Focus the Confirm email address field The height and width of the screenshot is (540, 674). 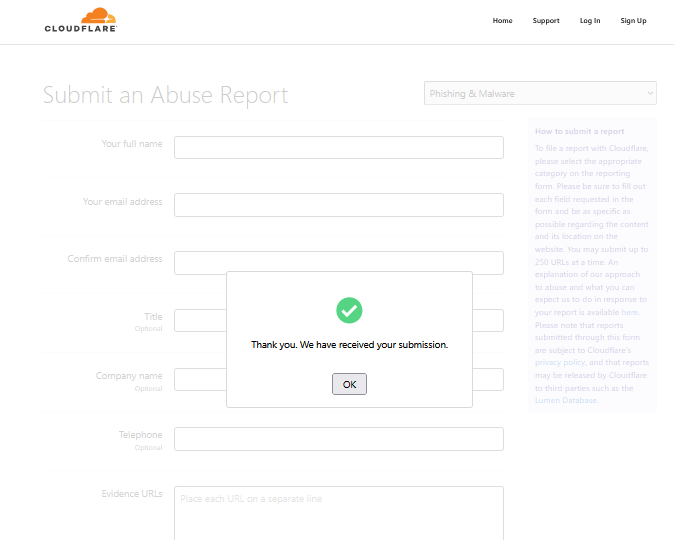tap(339, 261)
